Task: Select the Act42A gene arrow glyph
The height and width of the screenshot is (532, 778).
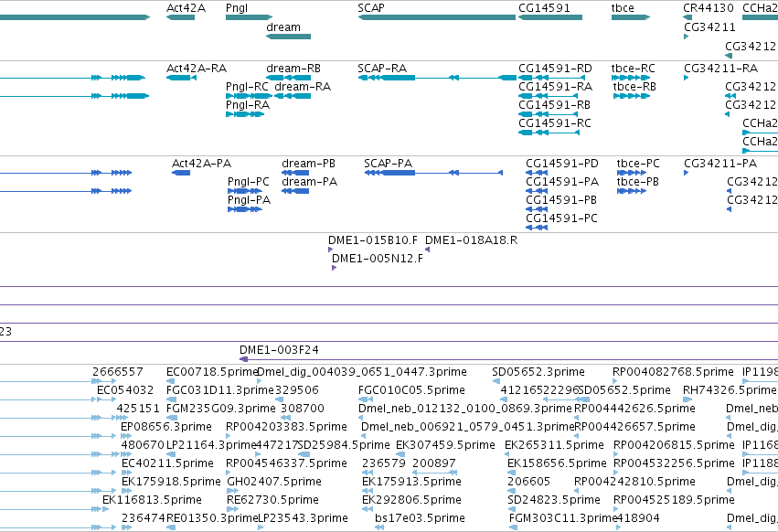Action: pyautogui.click(x=181, y=17)
